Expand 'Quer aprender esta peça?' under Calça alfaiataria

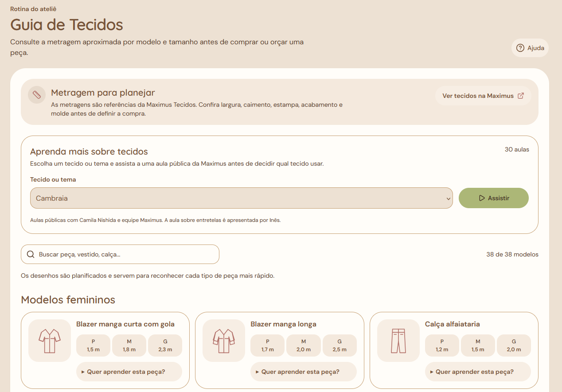(x=478, y=372)
